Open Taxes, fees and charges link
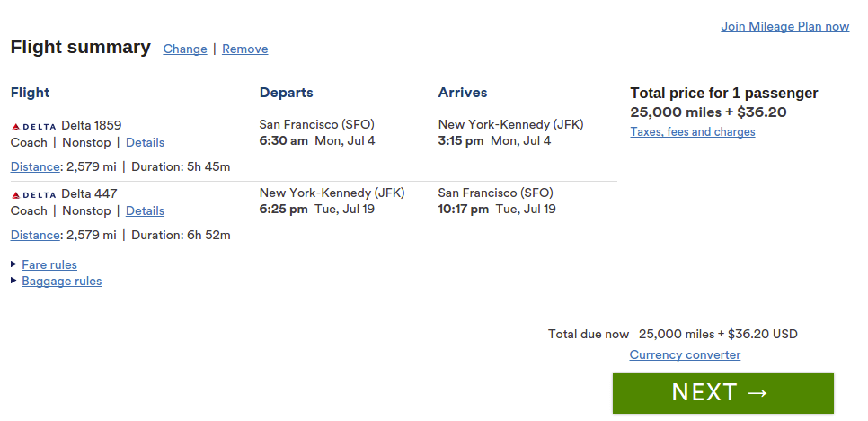 (x=693, y=132)
